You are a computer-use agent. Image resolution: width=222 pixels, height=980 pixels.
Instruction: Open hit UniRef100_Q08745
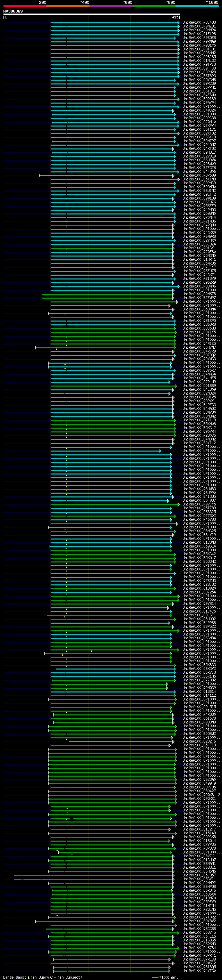(x=199, y=932)
